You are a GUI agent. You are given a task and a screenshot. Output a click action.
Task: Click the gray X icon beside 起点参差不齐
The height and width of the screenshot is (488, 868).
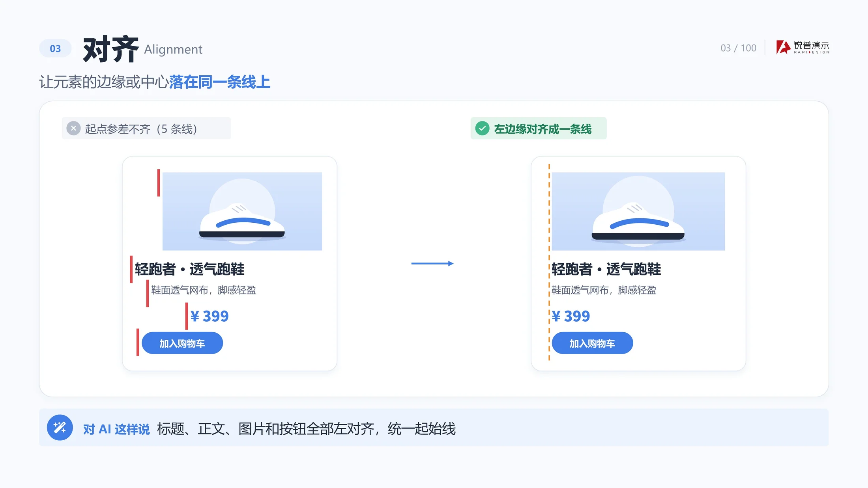[x=73, y=128]
